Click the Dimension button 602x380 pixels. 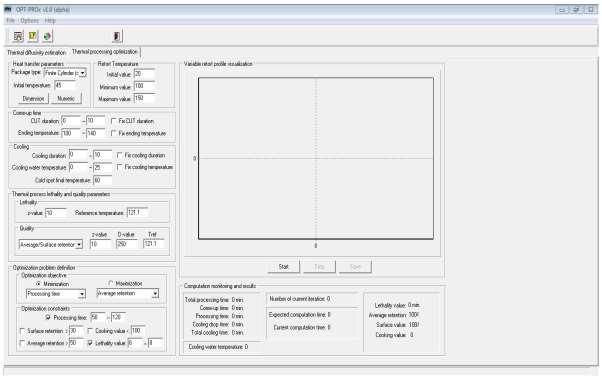point(33,99)
